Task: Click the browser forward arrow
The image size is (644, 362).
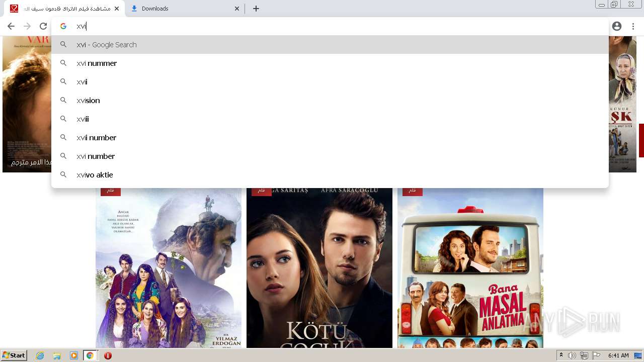Action: pyautogui.click(x=27, y=26)
